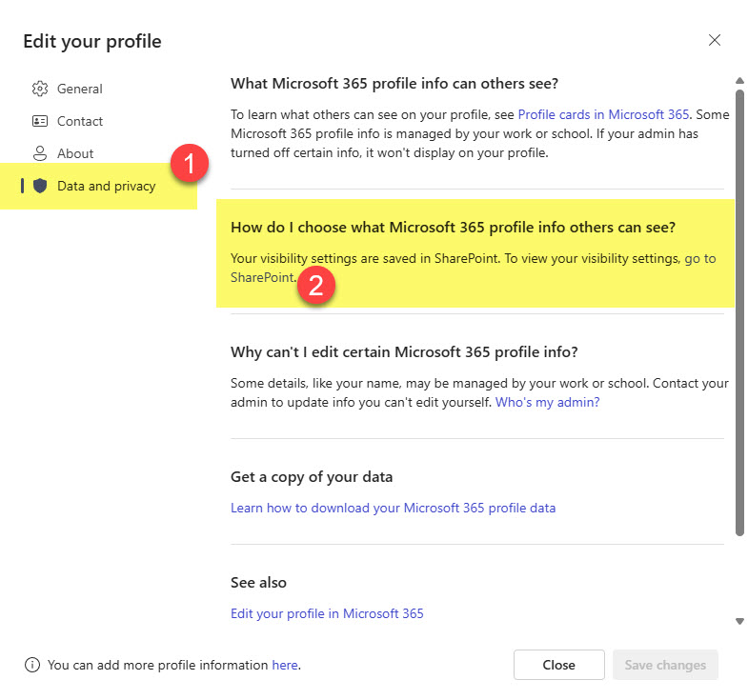Open Profile cards in Microsoft 365 link

(603, 114)
